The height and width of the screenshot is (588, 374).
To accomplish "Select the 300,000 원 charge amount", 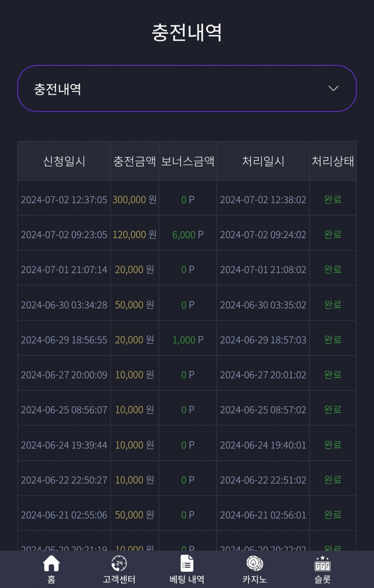I will 134,200.
